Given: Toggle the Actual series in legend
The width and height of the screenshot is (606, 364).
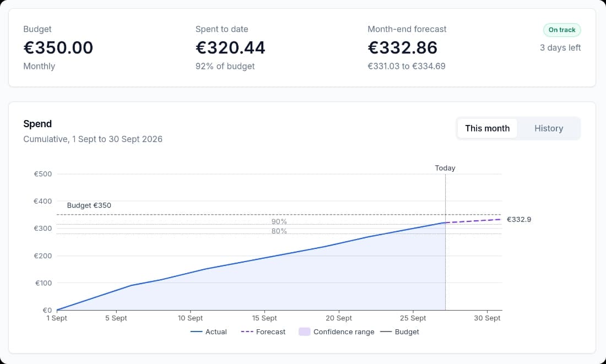Looking at the screenshot, I should [209, 332].
